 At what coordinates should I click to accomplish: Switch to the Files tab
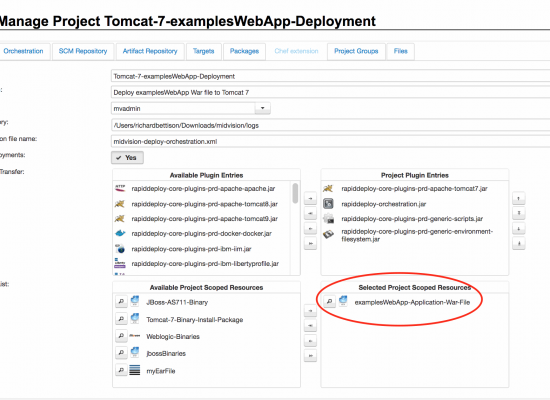[x=401, y=51]
